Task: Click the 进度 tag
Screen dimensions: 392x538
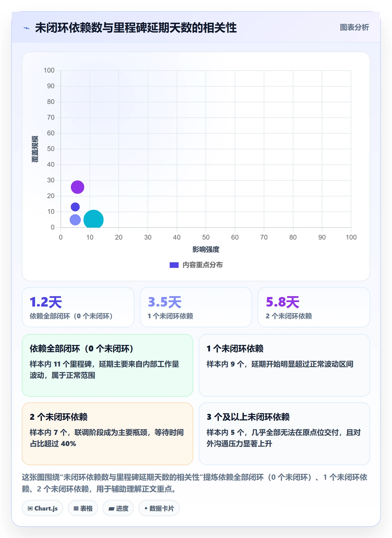Action: [118, 508]
